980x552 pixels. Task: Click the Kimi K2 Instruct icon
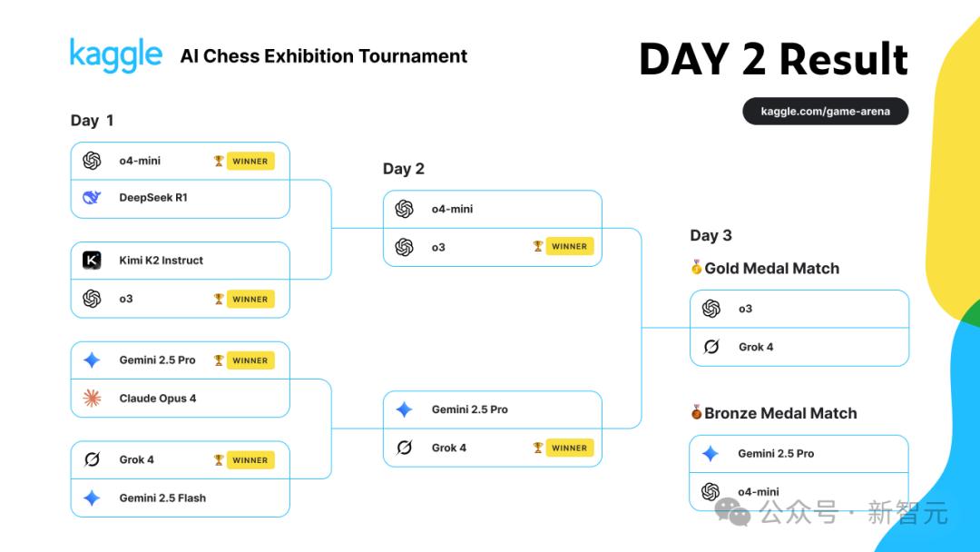click(x=92, y=260)
